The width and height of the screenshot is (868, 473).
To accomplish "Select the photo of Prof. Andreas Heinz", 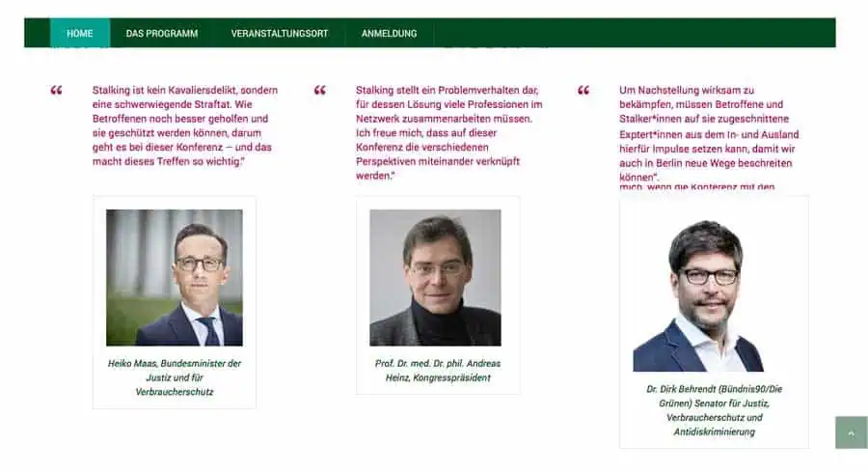I will pyautogui.click(x=435, y=278).
